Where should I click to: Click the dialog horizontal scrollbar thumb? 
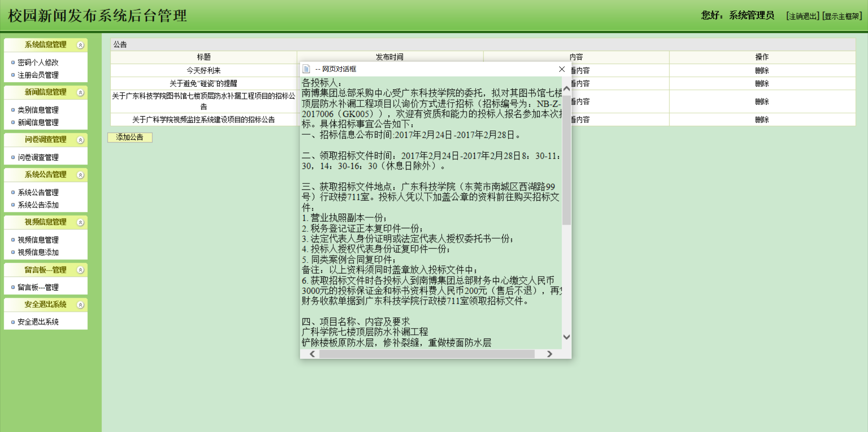pyautogui.click(x=427, y=354)
